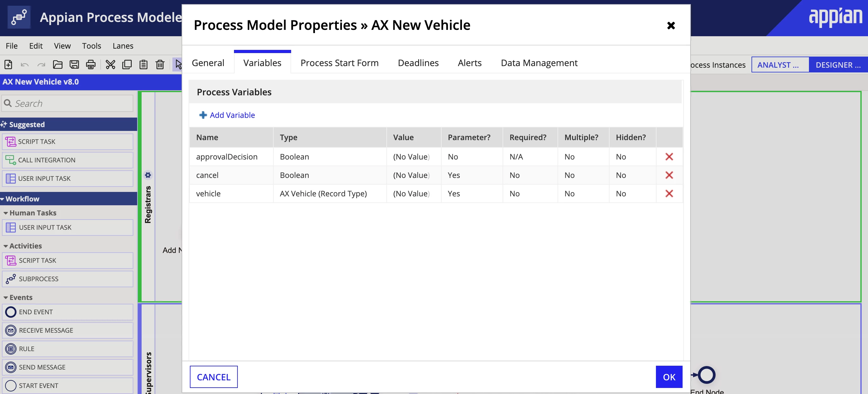Collapse the Activities group
The image size is (868, 394).
pos(6,246)
